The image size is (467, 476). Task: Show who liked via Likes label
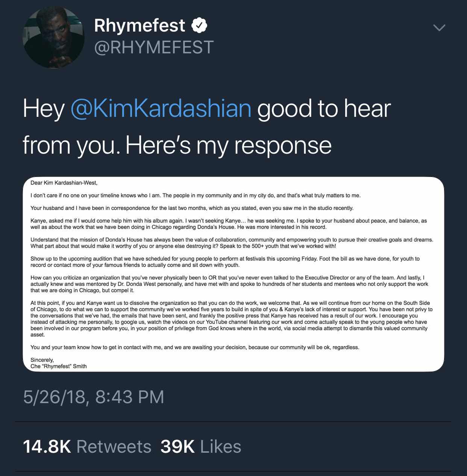[x=221, y=447]
